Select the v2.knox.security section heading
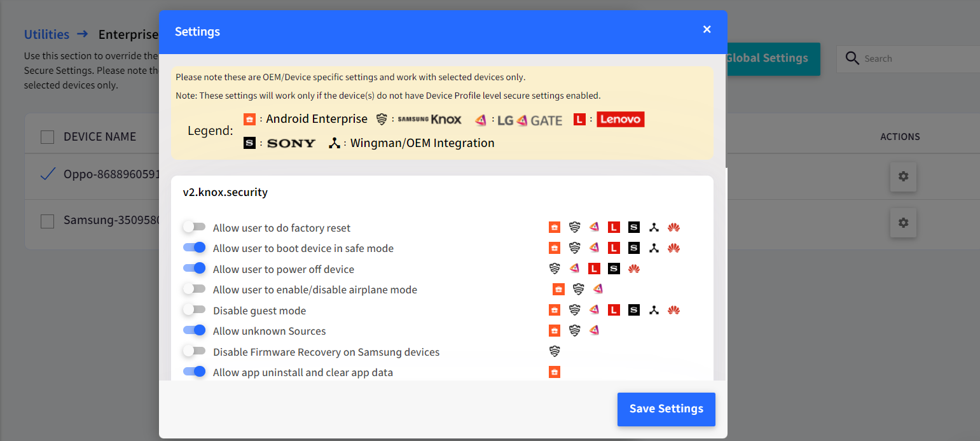The width and height of the screenshot is (980, 441). (225, 192)
